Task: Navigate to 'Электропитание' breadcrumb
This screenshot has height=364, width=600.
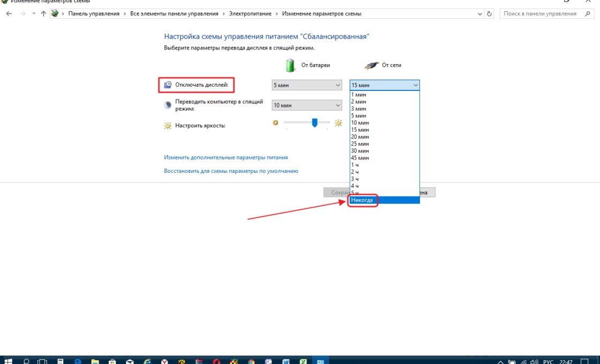Action: coord(250,14)
